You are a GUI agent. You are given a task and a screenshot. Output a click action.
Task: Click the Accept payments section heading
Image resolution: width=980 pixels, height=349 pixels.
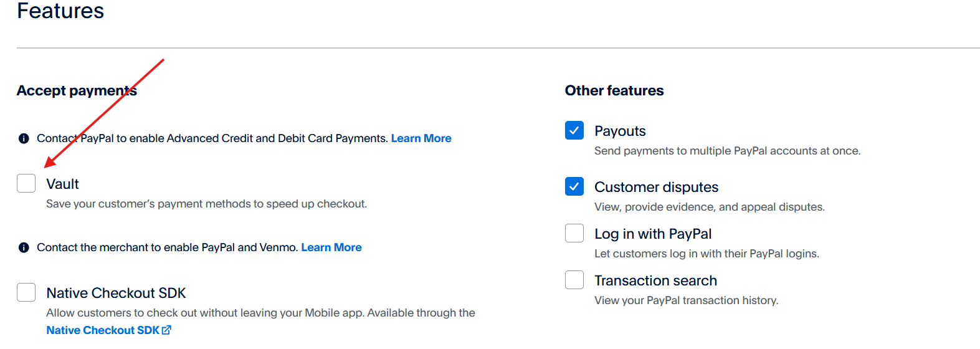pos(77,90)
